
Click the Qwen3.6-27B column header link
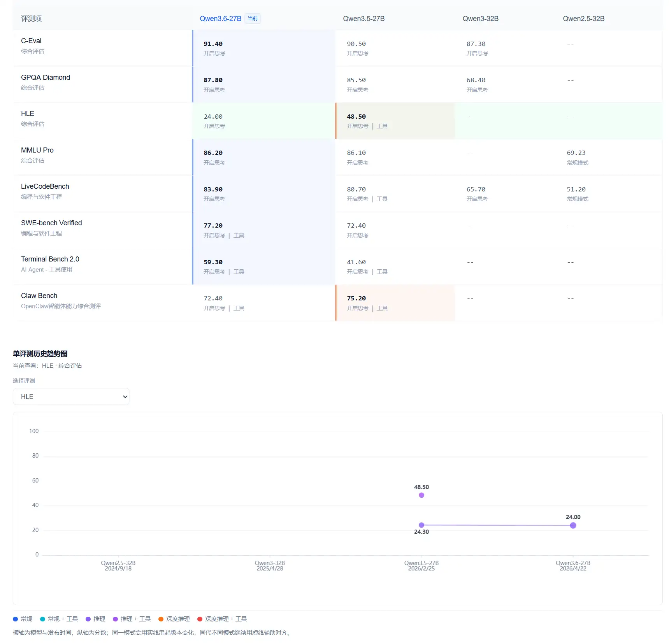tap(220, 19)
